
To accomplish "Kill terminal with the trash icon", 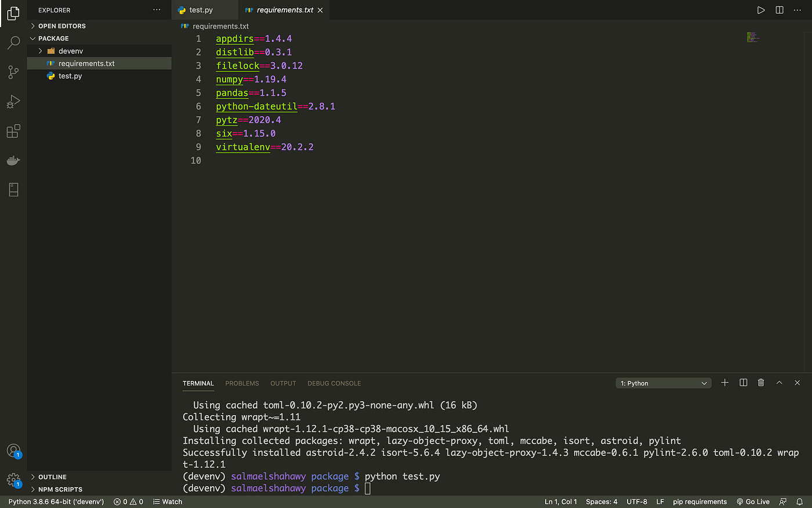I will (761, 383).
